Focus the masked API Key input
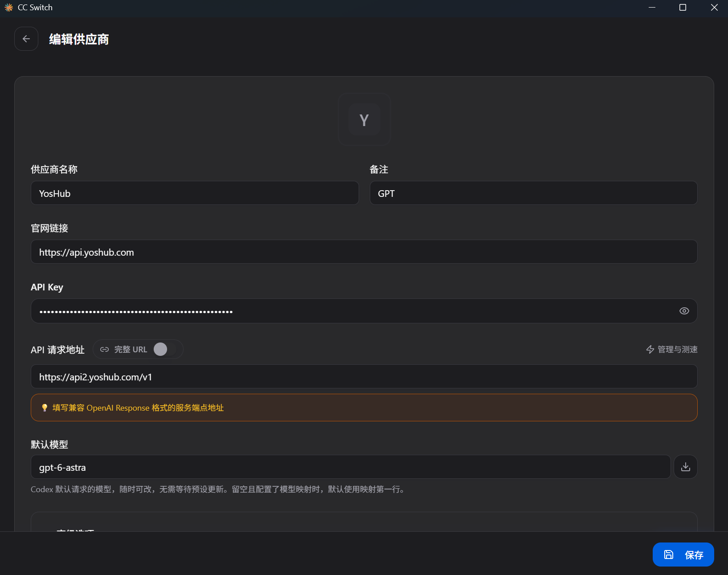This screenshot has height=575, width=728. 364,311
